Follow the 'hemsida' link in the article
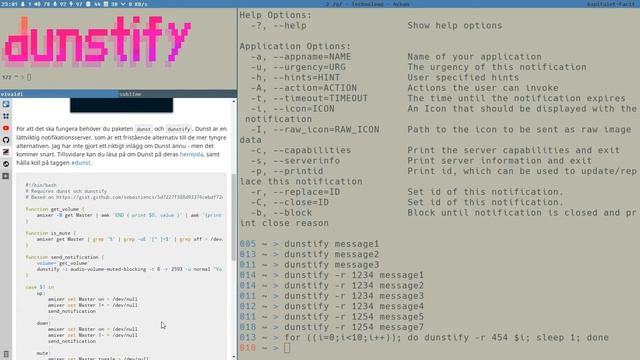 click(191, 154)
